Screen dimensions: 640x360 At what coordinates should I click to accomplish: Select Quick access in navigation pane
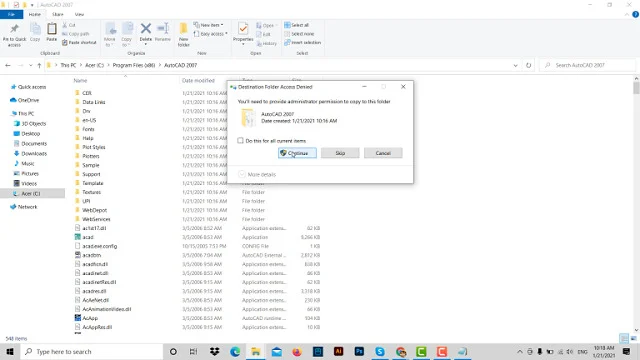32,87
